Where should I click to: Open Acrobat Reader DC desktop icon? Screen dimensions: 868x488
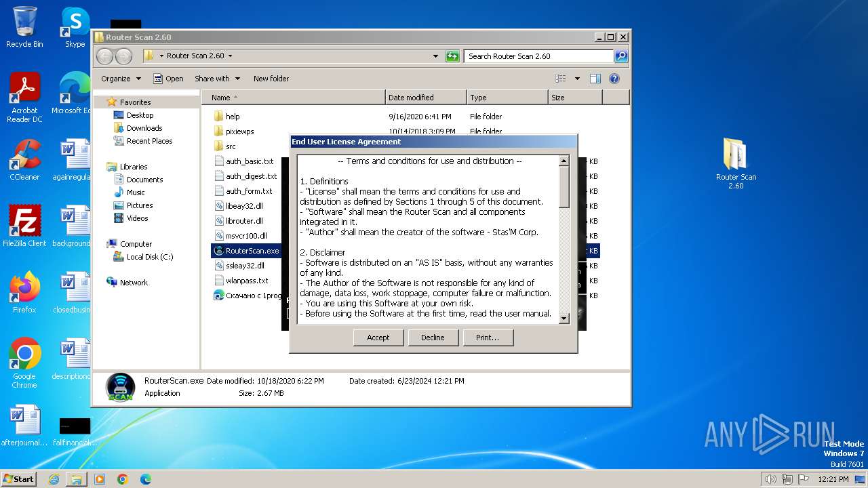click(x=24, y=98)
